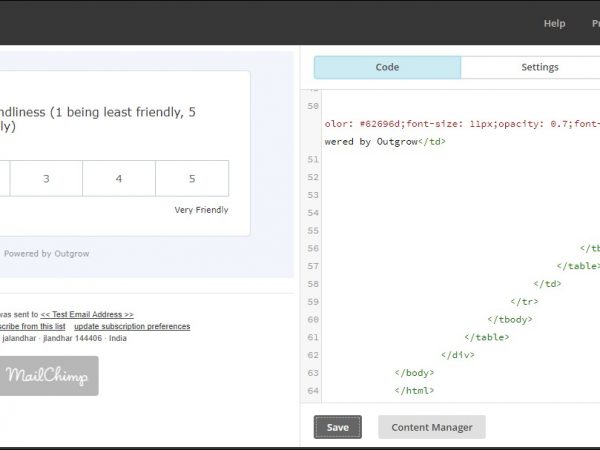Click the closing body tag in code editor

pos(414,372)
